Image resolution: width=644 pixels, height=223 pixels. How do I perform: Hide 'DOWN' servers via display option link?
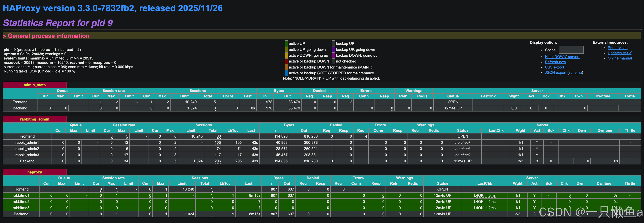pos(562,57)
